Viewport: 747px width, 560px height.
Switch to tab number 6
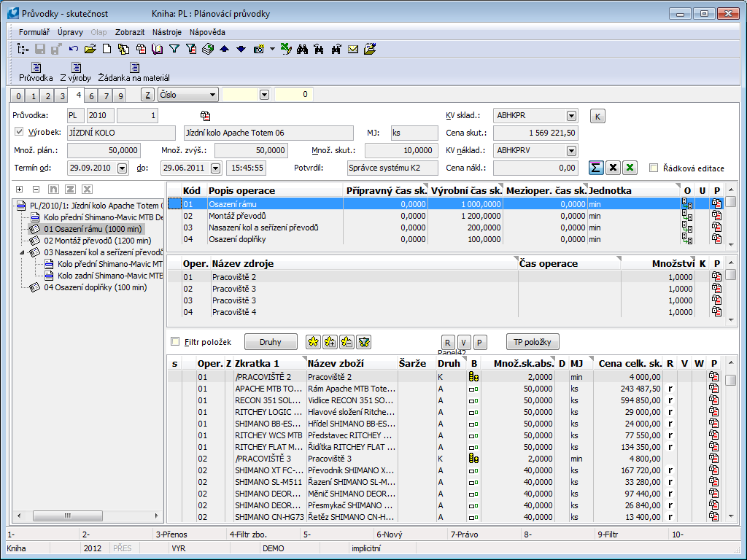click(91, 96)
